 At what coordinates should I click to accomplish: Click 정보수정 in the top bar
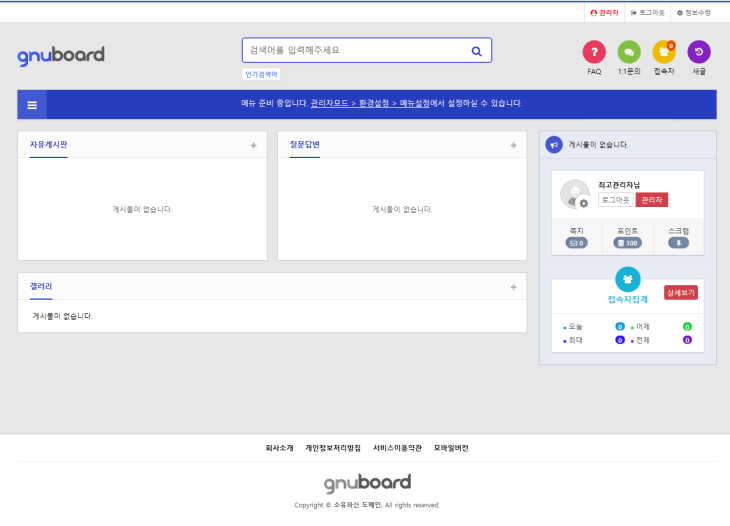click(693, 13)
